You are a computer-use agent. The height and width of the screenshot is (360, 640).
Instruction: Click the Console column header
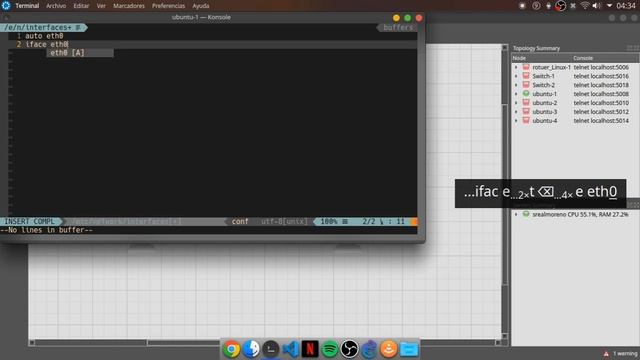[583, 58]
